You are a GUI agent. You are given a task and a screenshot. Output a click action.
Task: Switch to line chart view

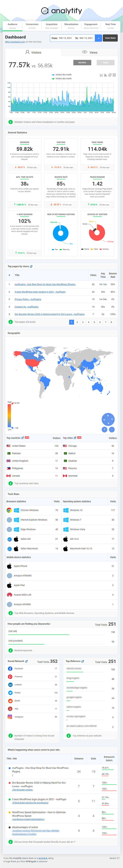click(x=101, y=75)
